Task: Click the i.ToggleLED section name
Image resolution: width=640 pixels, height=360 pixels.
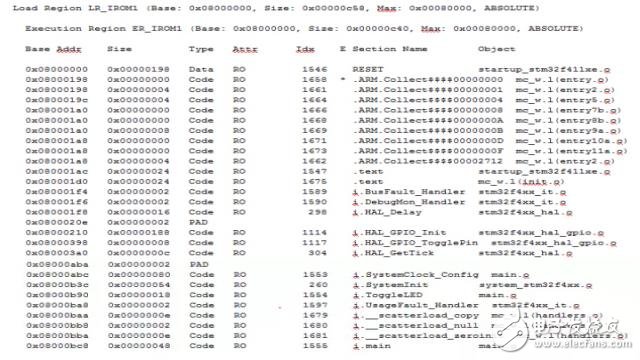Action: (x=387, y=295)
